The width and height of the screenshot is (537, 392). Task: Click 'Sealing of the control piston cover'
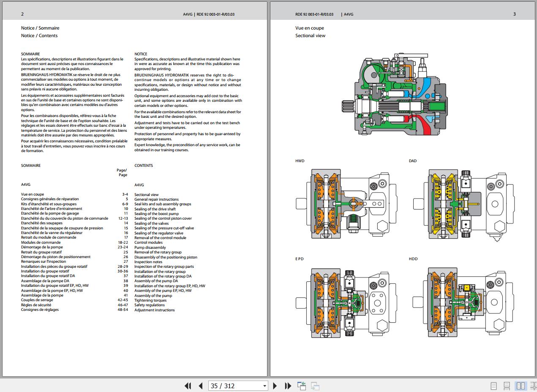click(163, 218)
